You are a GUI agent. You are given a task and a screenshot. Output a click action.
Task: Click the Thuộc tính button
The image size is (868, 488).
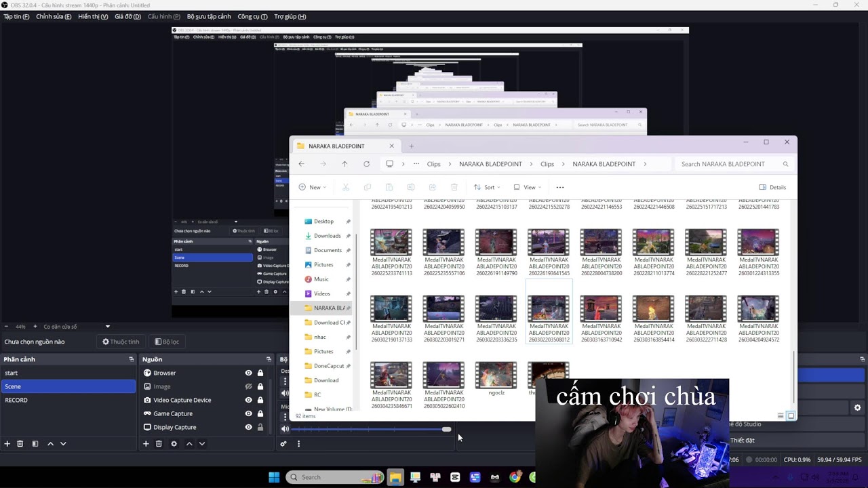point(121,342)
